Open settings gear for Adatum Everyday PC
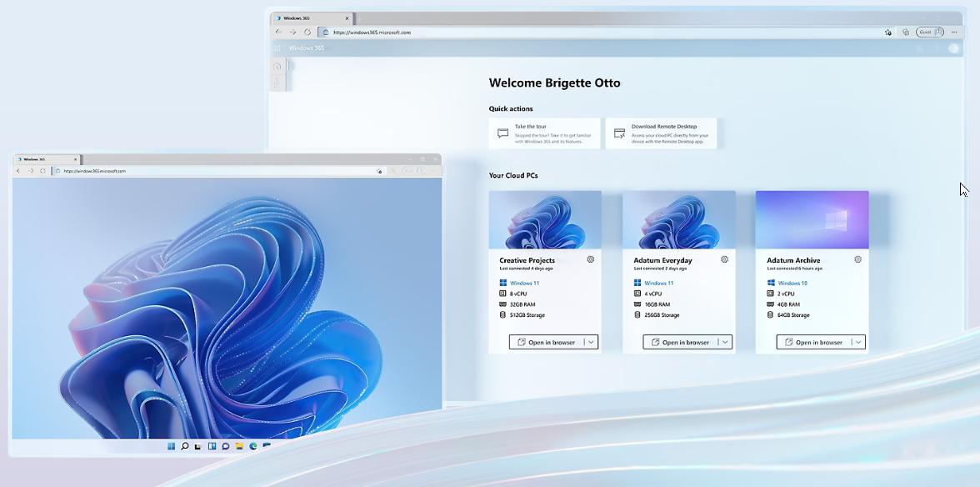980x487 pixels. [724, 259]
